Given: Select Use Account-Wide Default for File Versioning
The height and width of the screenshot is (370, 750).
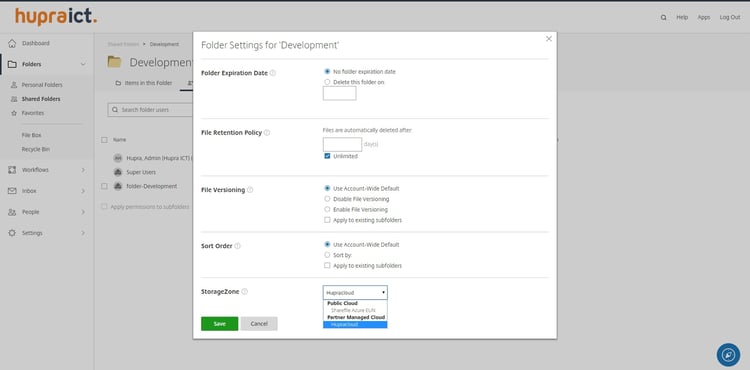Looking at the screenshot, I should pos(327,188).
